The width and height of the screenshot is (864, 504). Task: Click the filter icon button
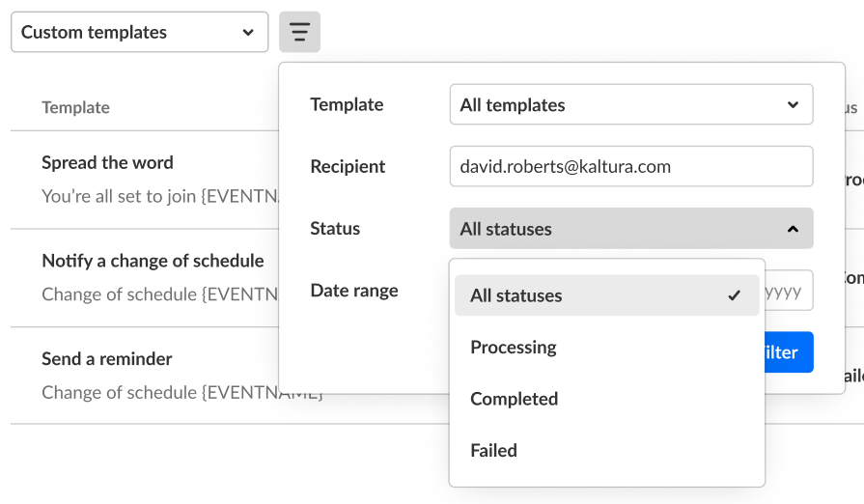[x=299, y=33]
